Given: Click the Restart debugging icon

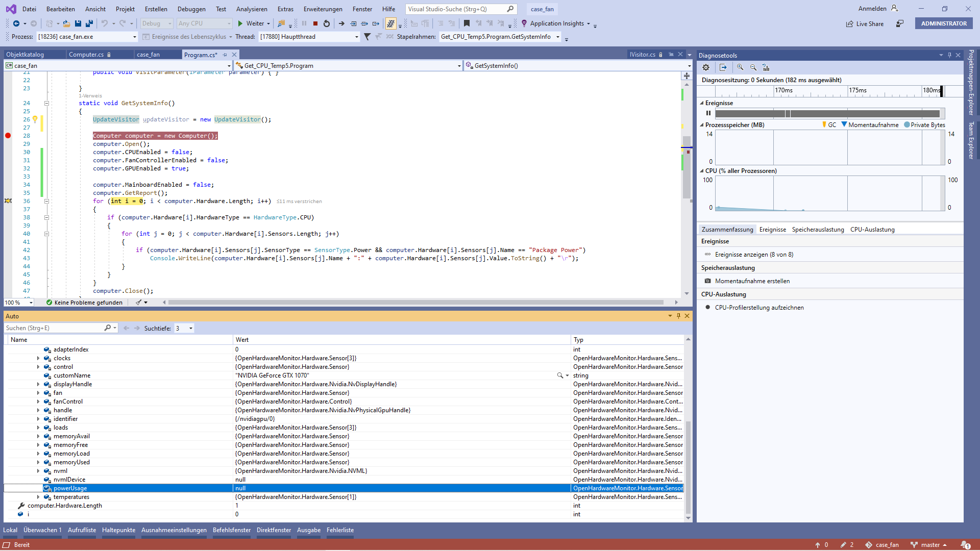Looking at the screenshot, I should tap(327, 23).
